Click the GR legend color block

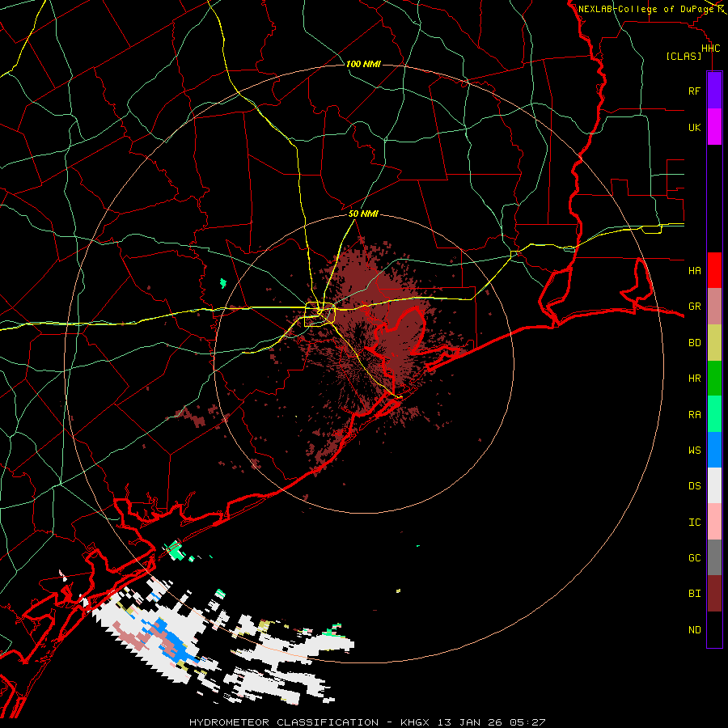(x=714, y=306)
